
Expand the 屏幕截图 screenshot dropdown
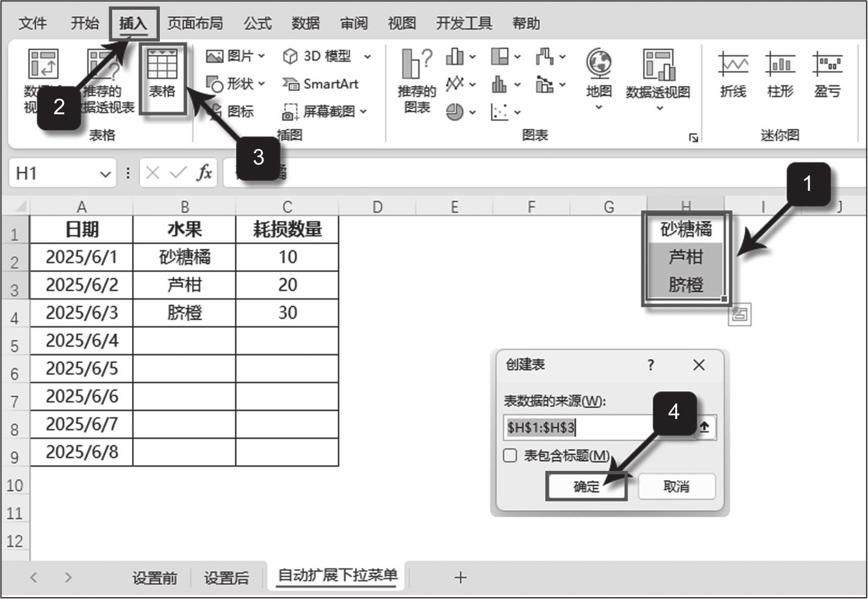click(325, 112)
